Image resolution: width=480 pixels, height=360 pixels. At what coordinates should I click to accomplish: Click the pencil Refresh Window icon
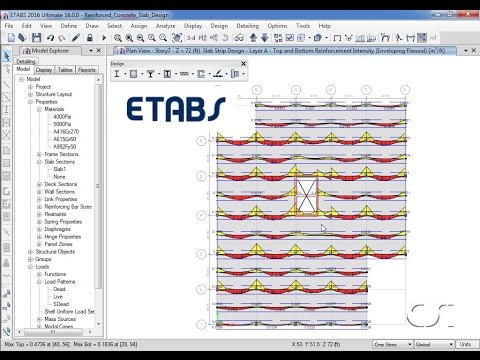(76, 38)
